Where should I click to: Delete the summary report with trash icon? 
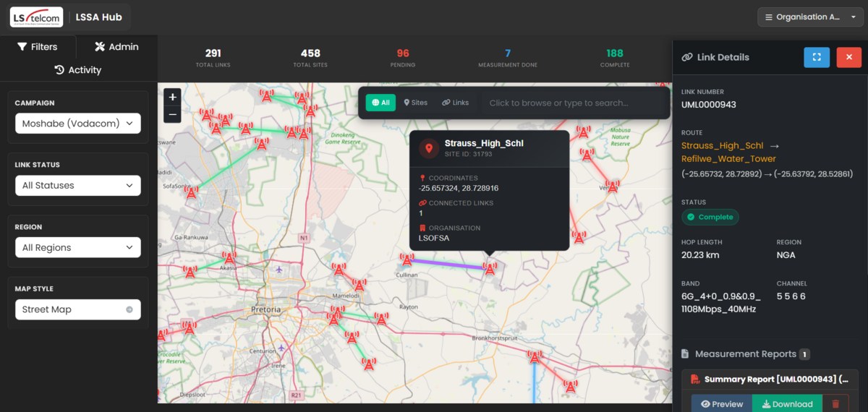tap(836, 404)
